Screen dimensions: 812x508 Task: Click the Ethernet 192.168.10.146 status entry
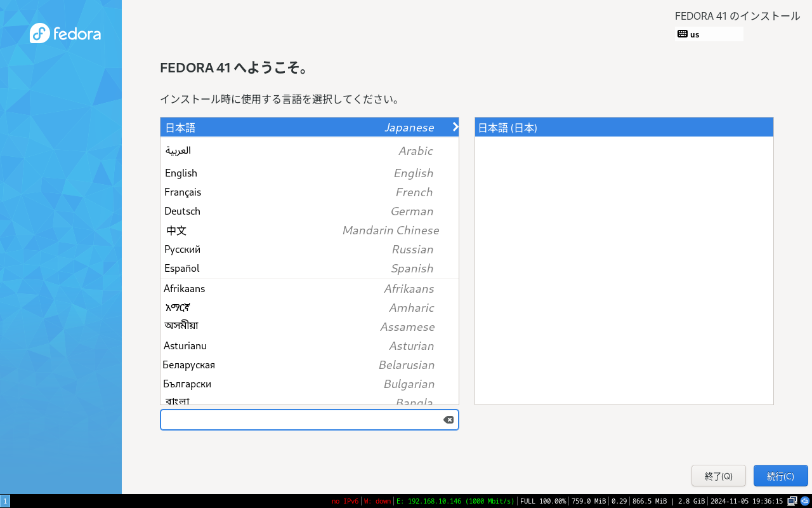(x=455, y=501)
